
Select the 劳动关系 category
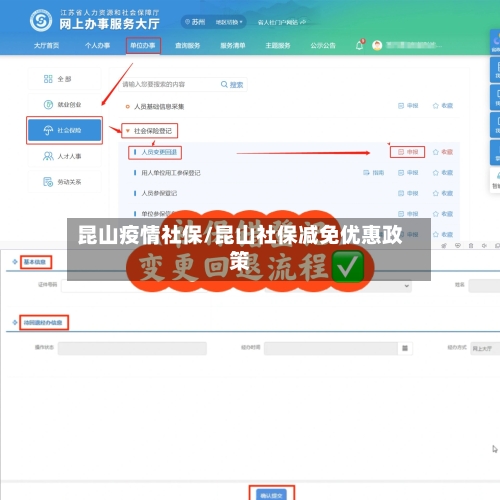click(64, 182)
